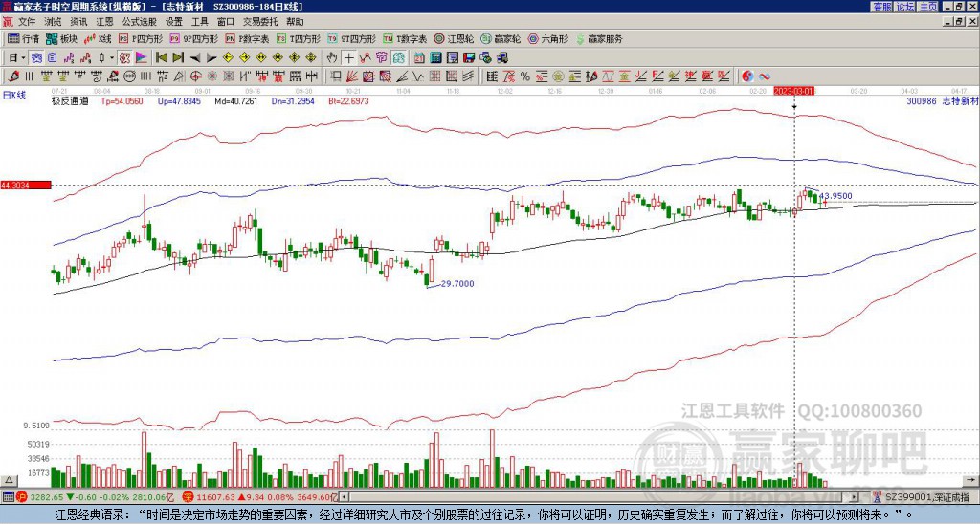
Task: Click the K线 toolbar button
Action: tap(99, 38)
